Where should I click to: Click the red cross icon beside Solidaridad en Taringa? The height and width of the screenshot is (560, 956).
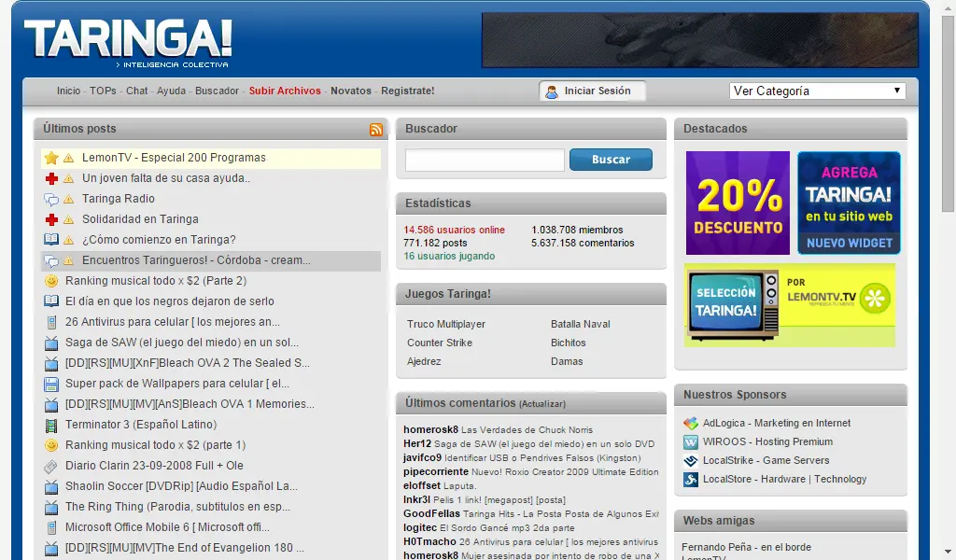51,219
